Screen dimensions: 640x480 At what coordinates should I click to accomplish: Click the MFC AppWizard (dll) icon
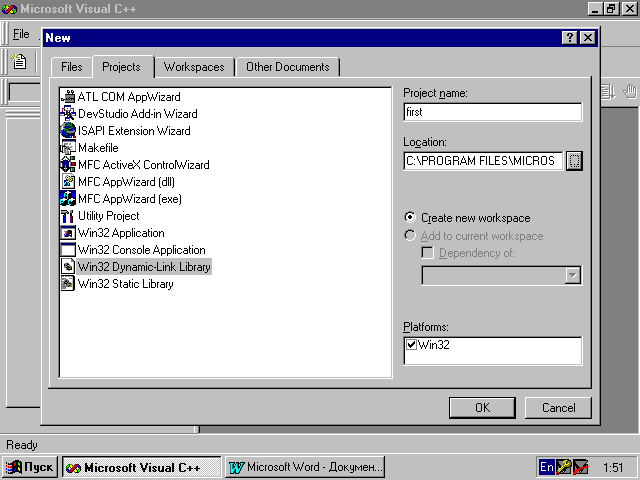tap(68, 182)
